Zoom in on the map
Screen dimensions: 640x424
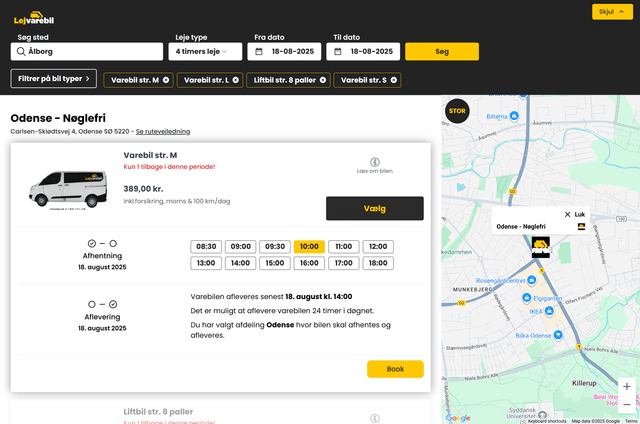coord(626,386)
